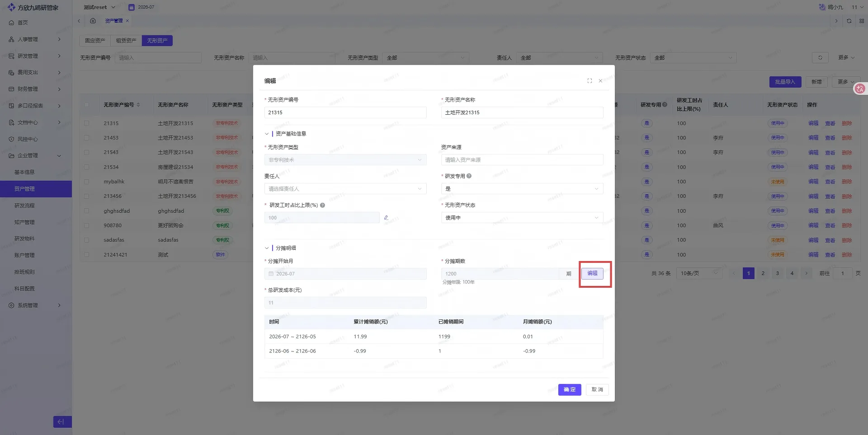This screenshot has width=868, height=435.
Task: Collapse sidebar with bottom arrow button
Action: 62,421
